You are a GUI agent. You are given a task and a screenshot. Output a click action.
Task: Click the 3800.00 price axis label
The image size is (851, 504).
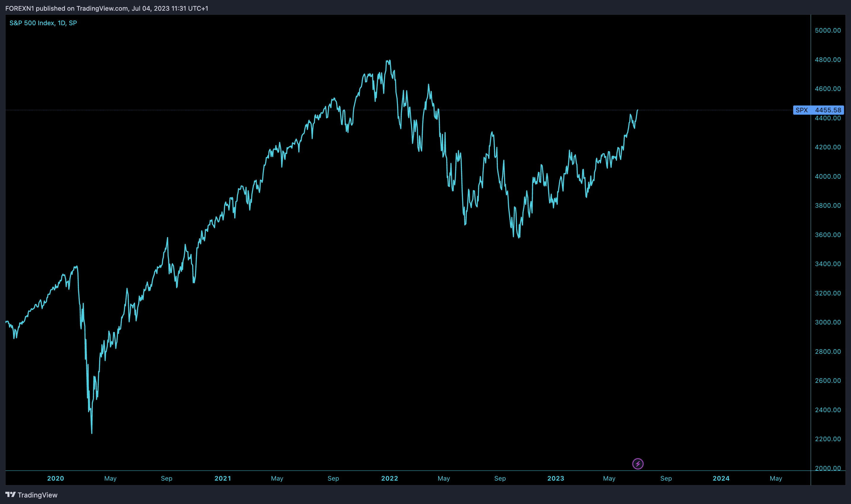[x=828, y=205]
